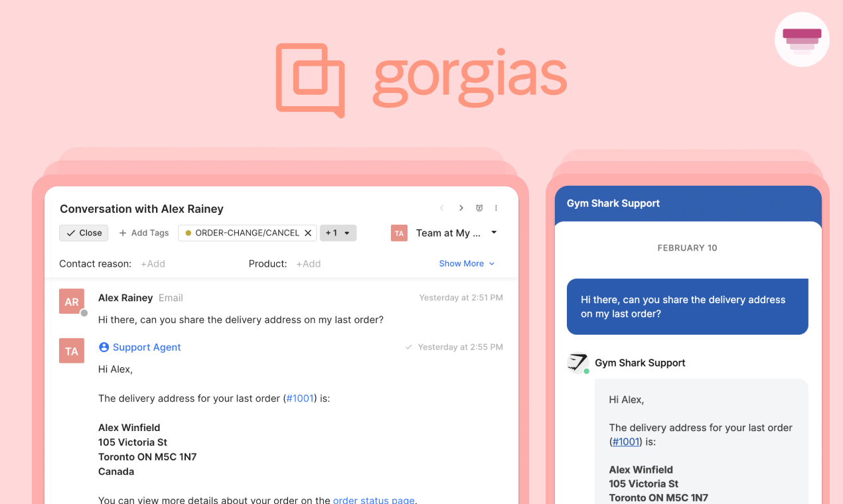Click the Gym Shark Support sender name
The width and height of the screenshot is (843, 504).
[x=640, y=363]
